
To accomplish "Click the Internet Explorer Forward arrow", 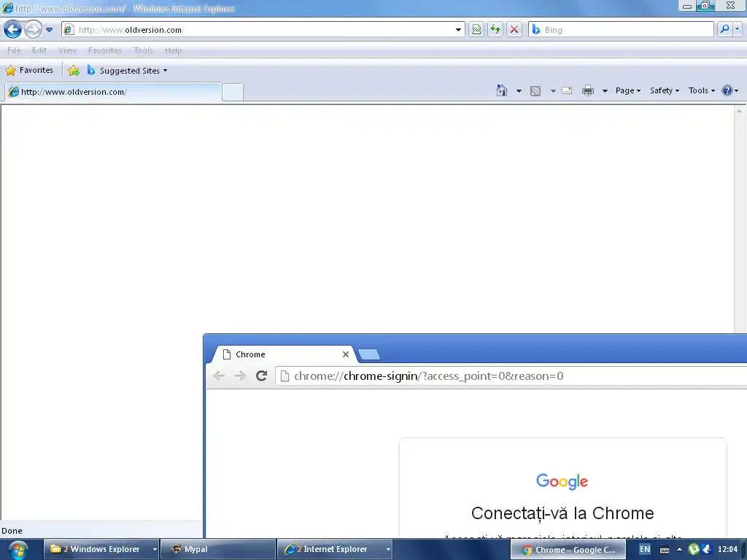I will pyautogui.click(x=33, y=29).
